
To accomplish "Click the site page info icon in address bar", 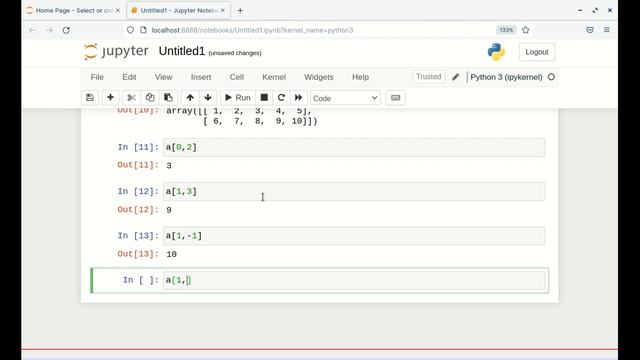I will [x=143, y=30].
